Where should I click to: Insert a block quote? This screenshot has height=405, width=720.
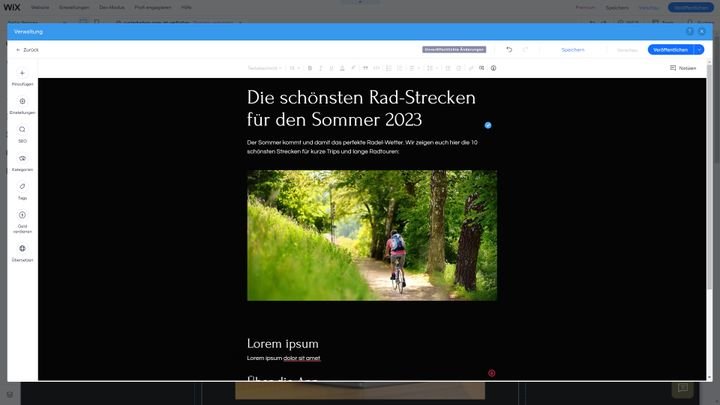pyautogui.click(x=366, y=68)
